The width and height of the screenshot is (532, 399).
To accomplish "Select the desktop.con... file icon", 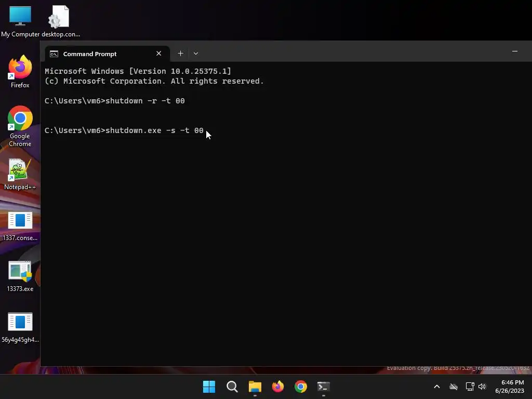I will tap(60, 21).
